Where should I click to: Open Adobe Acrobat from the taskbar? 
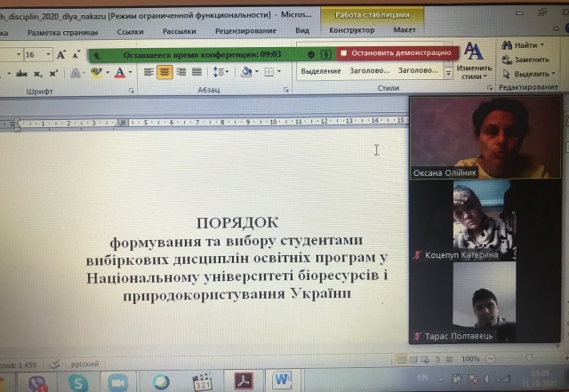(241, 382)
